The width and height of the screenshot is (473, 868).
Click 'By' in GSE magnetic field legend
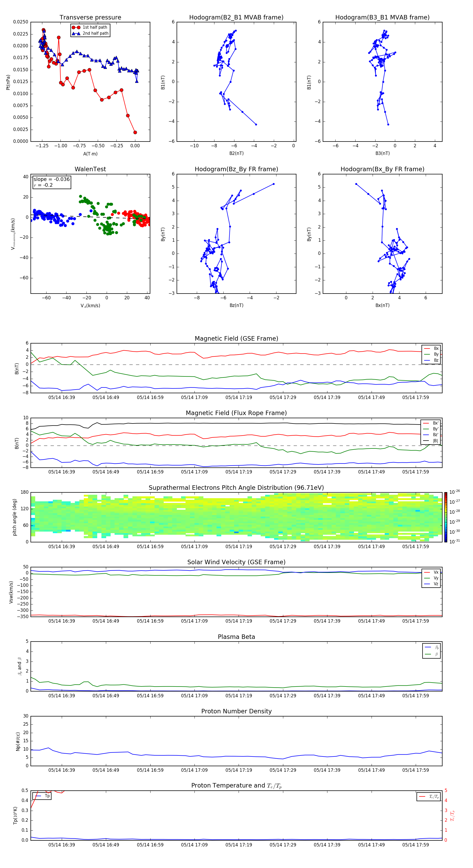coord(431,354)
